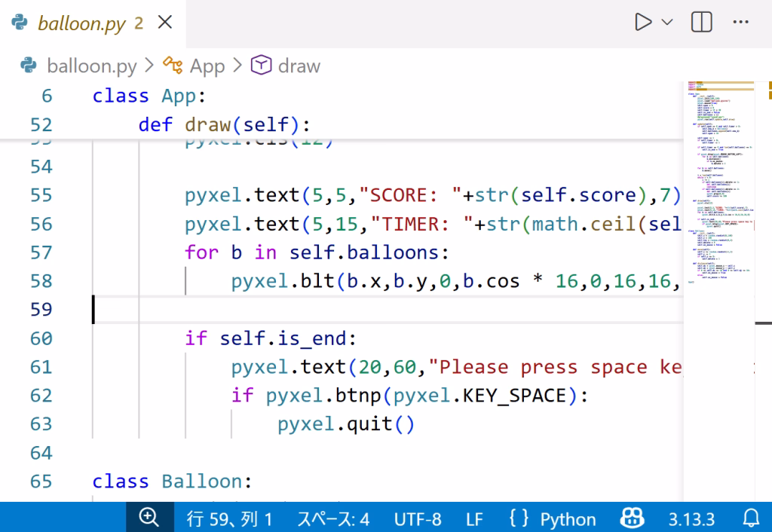Viewport: 772px width, 532px height.
Task: Pick Python interpreter version 3.13.3
Action: pos(691,518)
